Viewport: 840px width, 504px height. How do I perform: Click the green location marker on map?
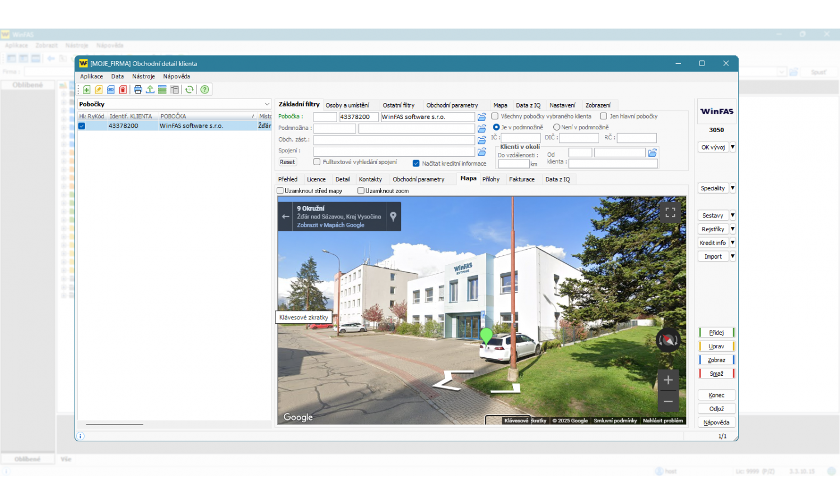pos(486,336)
